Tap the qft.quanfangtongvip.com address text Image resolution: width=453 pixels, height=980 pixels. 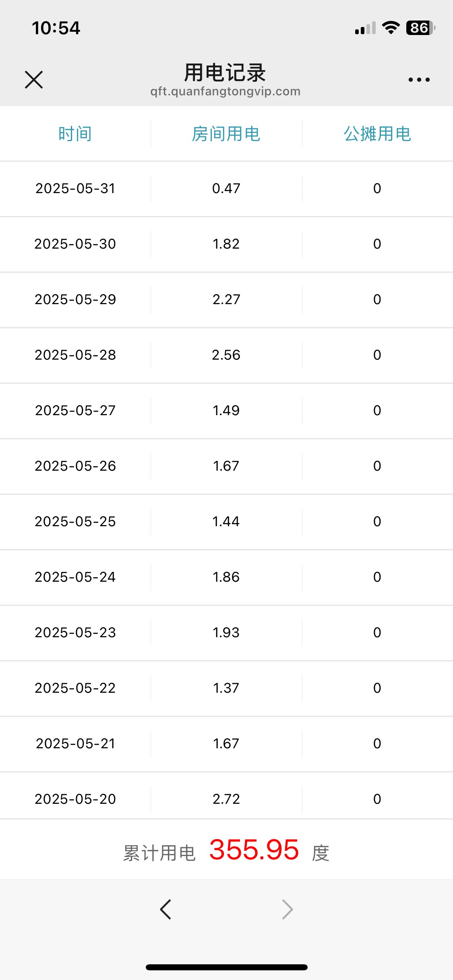[x=225, y=91]
